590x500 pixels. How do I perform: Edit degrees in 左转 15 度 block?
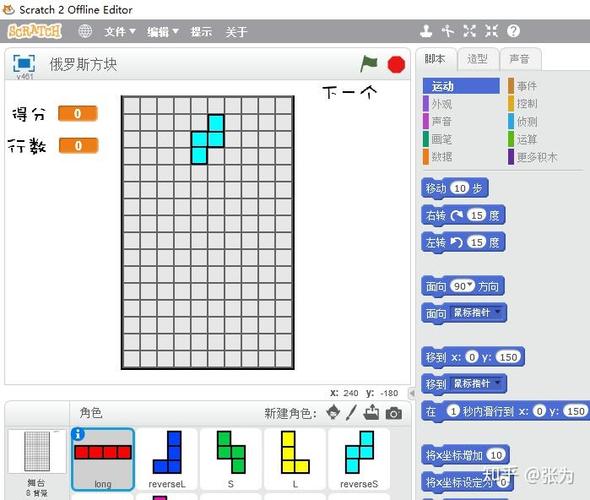[x=477, y=242]
